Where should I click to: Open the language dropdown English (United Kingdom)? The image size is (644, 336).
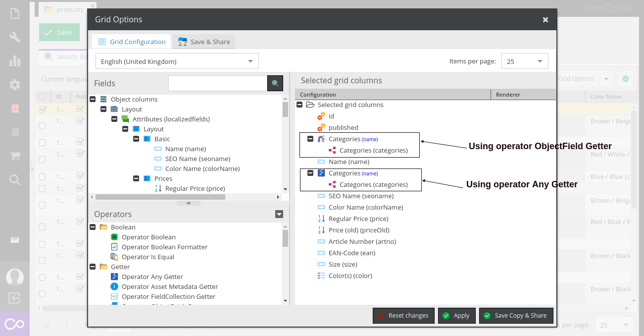pyautogui.click(x=177, y=61)
